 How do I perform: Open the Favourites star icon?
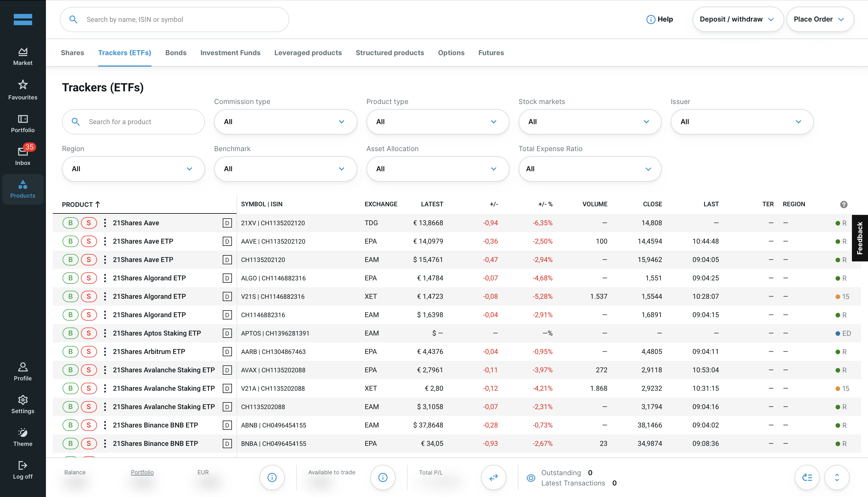point(22,89)
